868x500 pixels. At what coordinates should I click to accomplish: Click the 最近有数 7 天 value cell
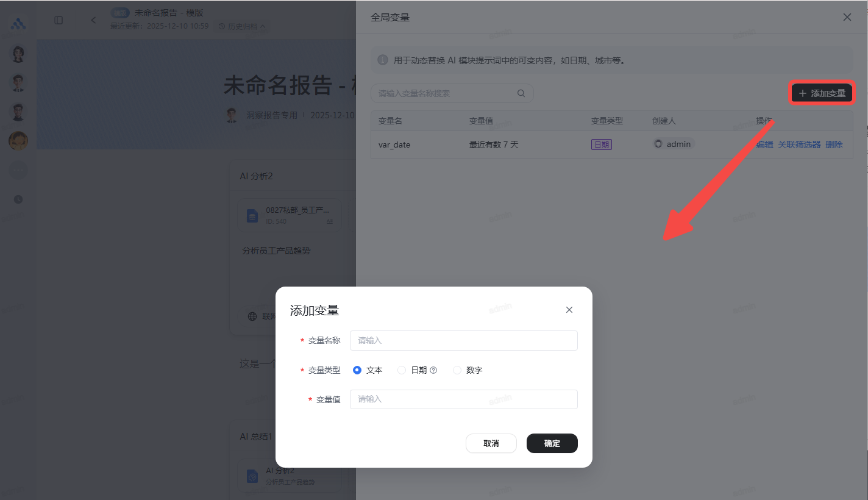[494, 145]
